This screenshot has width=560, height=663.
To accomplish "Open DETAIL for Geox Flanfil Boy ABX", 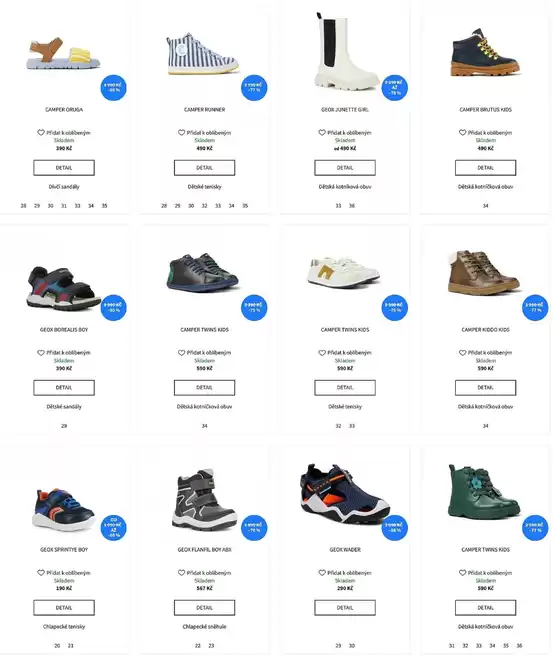I will click(x=204, y=608).
